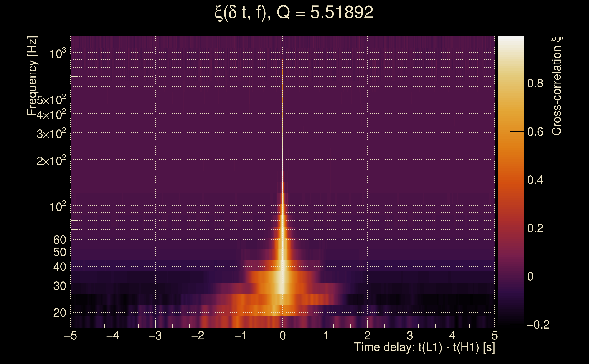Click the 0.4 colorbar tick label
Viewport: 589px width, 364px height.
[x=535, y=180]
